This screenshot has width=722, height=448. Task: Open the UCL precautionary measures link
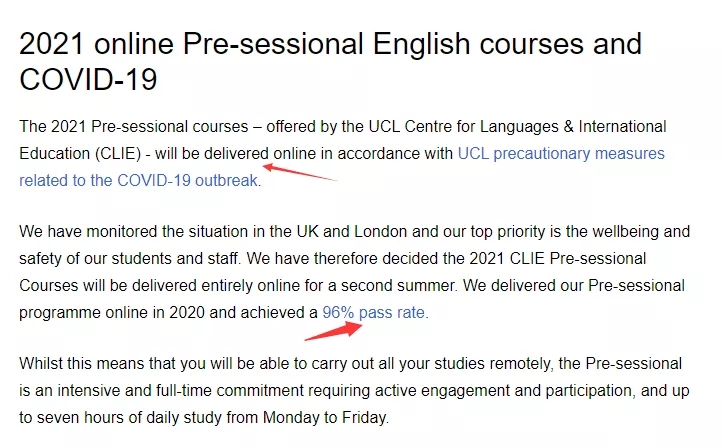click(561, 154)
